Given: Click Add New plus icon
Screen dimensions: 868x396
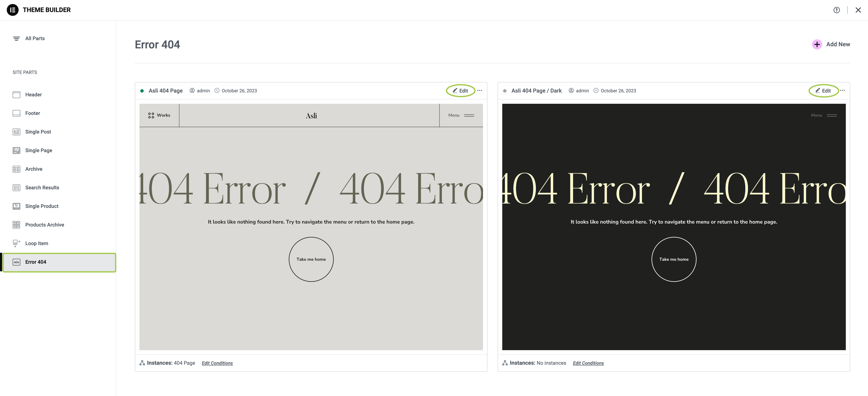Looking at the screenshot, I should 817,45.
